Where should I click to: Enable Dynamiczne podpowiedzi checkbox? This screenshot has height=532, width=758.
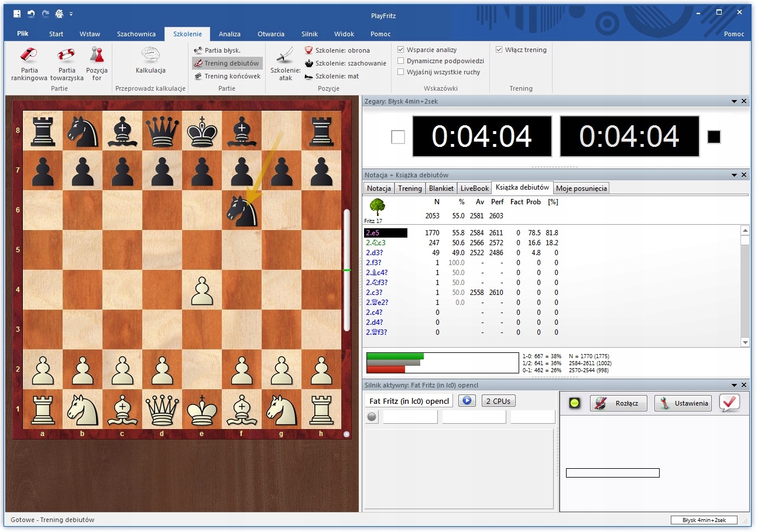(401, 61)
